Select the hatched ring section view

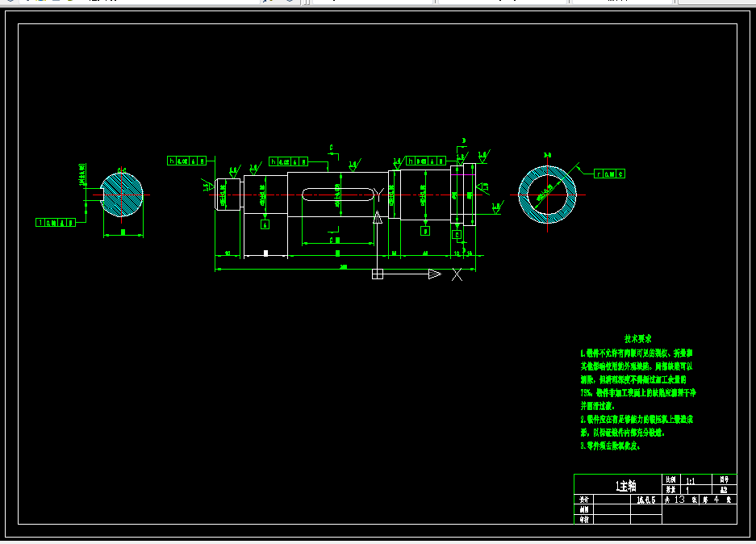pos(547,195)
